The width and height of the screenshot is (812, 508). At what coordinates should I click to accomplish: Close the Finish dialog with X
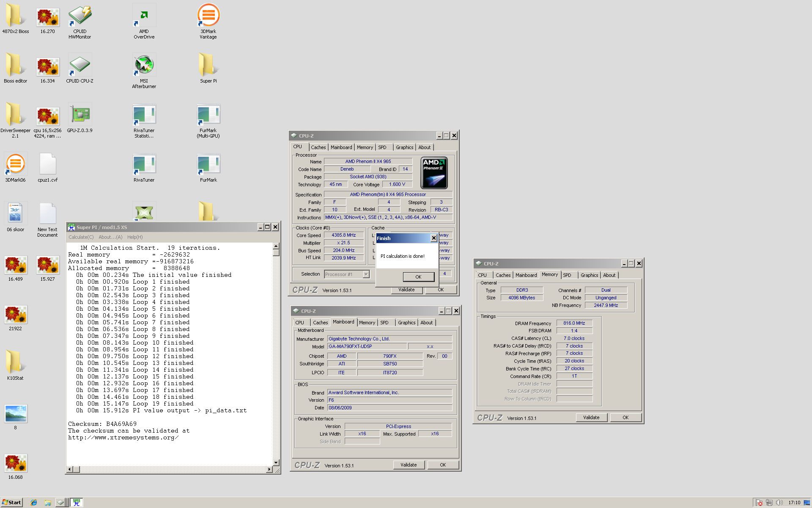point(433,238)
